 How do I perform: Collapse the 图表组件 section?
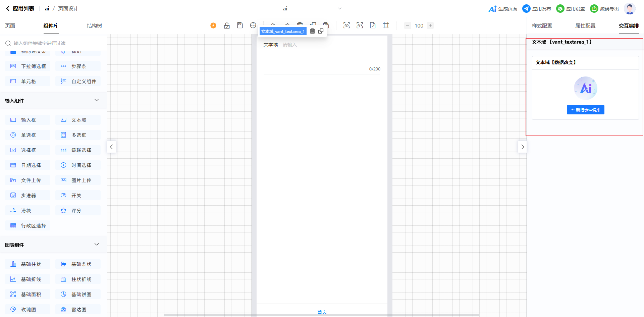point(97,245)
